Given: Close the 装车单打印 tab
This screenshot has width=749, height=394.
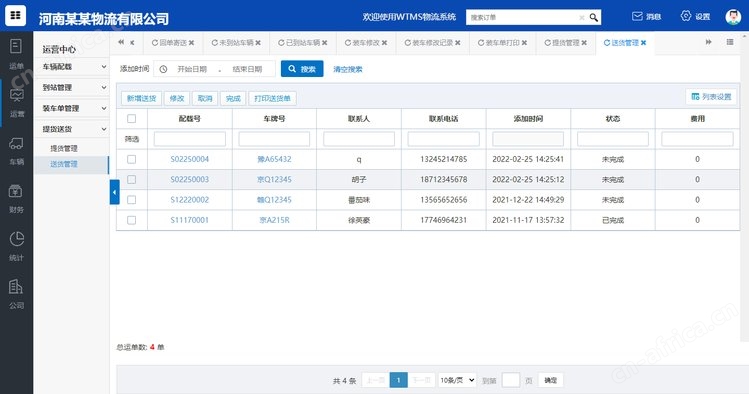Looking at the screenshot, I should pos(524,43).
